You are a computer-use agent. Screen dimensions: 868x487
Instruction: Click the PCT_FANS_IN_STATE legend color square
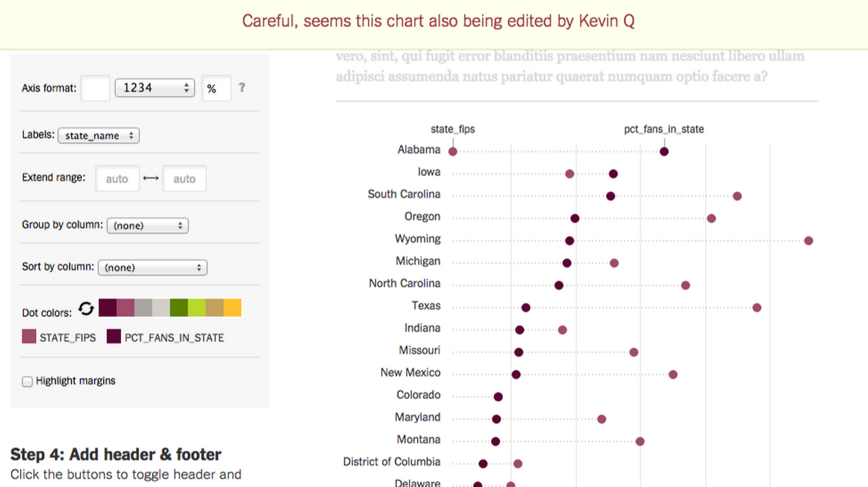[x=114, y=337]
